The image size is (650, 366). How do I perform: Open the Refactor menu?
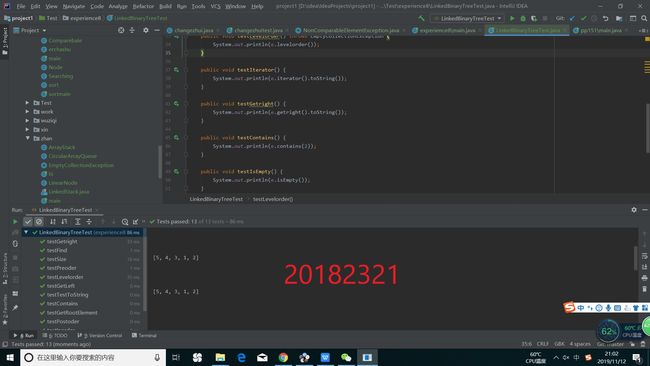point(143,6)
